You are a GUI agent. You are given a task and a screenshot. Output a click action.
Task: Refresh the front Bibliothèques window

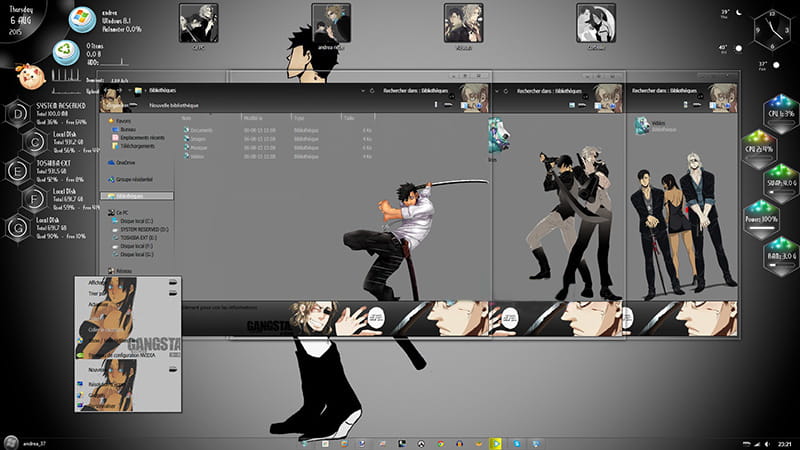(372, 91)
